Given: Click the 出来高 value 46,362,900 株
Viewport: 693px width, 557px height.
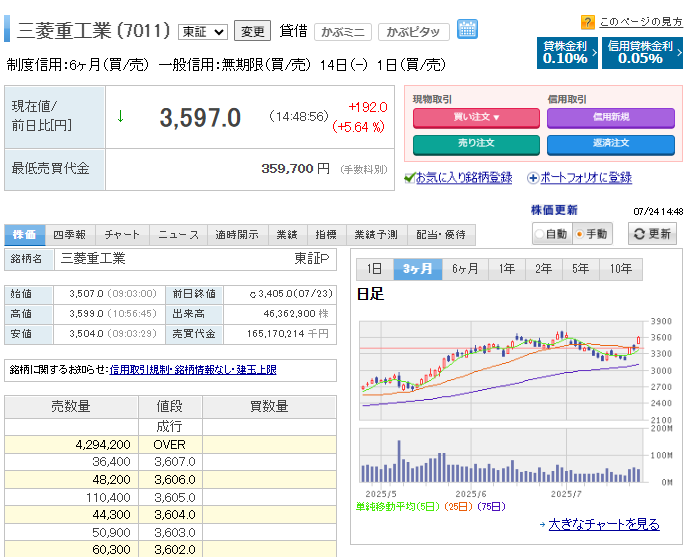Looking at the screenshot, I should tap(296, 314).
